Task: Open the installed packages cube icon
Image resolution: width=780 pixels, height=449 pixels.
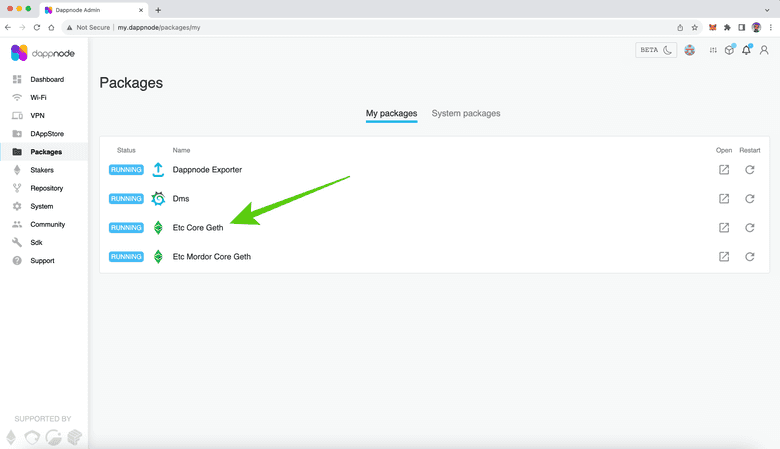Action: [729, 51]
